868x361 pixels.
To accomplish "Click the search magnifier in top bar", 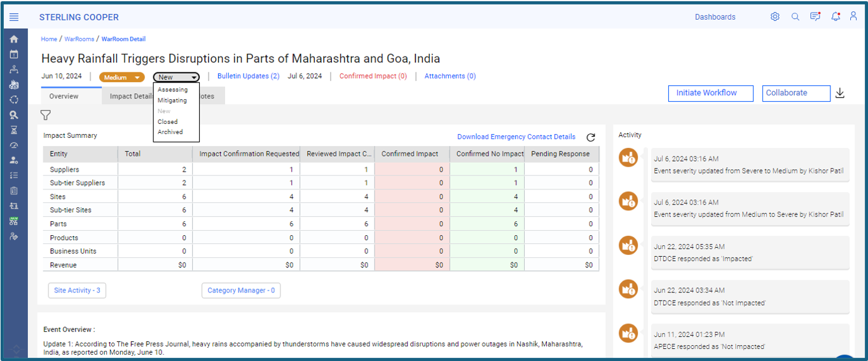I will coord(795,17).
